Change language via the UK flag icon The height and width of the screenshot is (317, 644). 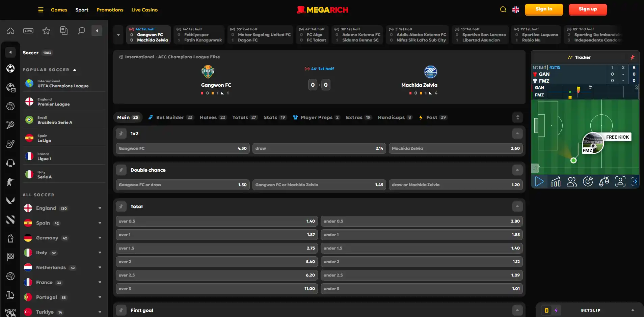click(516, 10)
